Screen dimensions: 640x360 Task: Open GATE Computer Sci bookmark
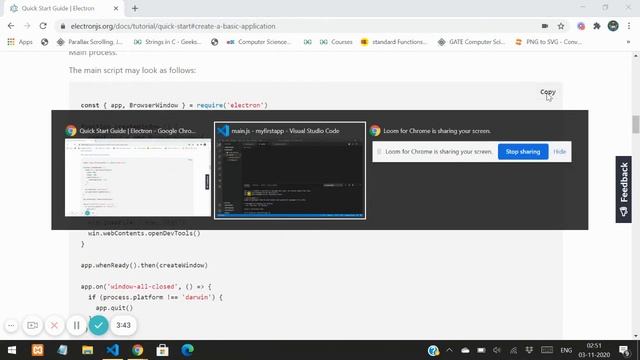pyautogui.click(x=471, y=42)
